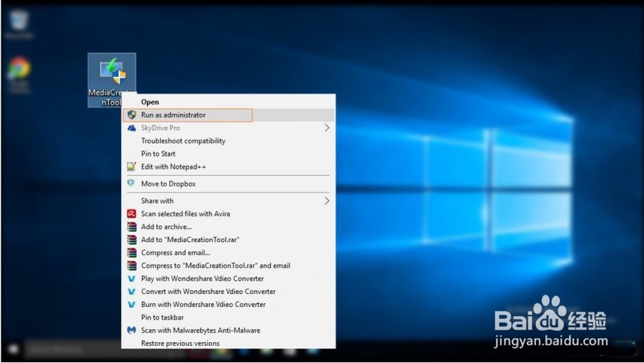Select the Recycle Bin desktop icon
The image size is (644, 363).
[x=19, y=24]
